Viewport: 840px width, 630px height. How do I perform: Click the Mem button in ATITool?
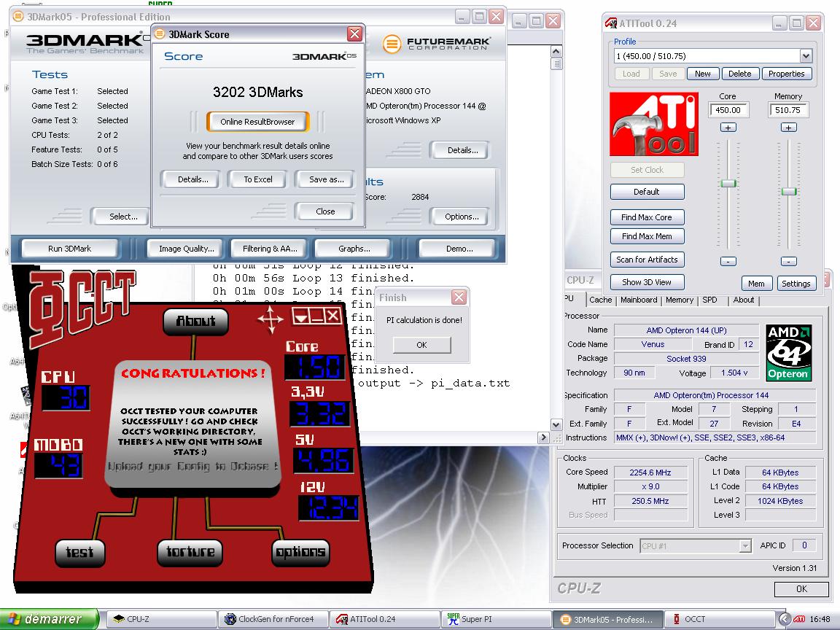coord(756,284)
